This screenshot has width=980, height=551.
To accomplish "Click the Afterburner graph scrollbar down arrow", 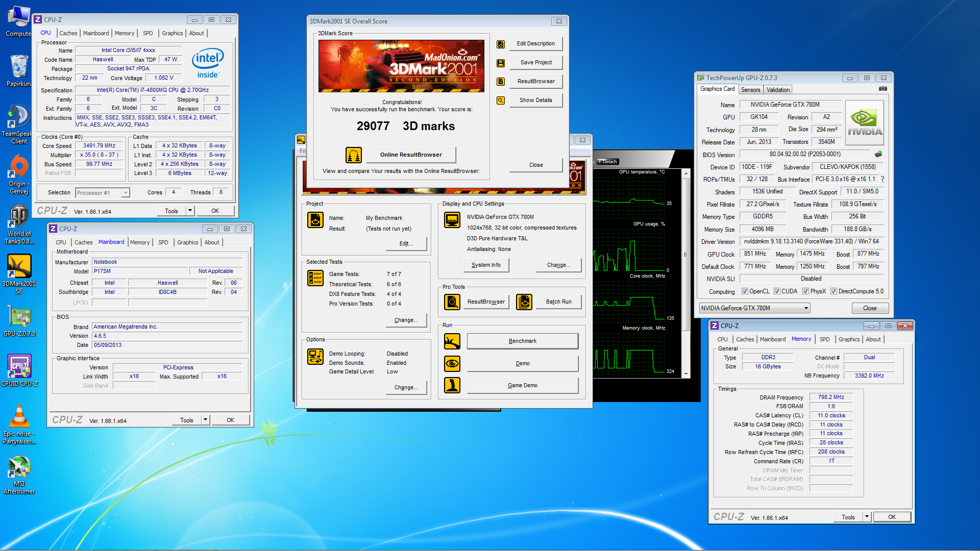I will [x=686, y=374].
